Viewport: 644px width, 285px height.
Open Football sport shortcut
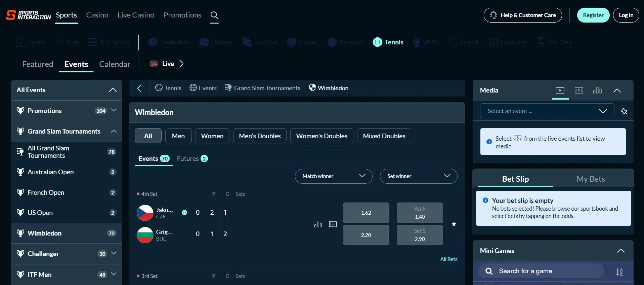coord(260,42)
